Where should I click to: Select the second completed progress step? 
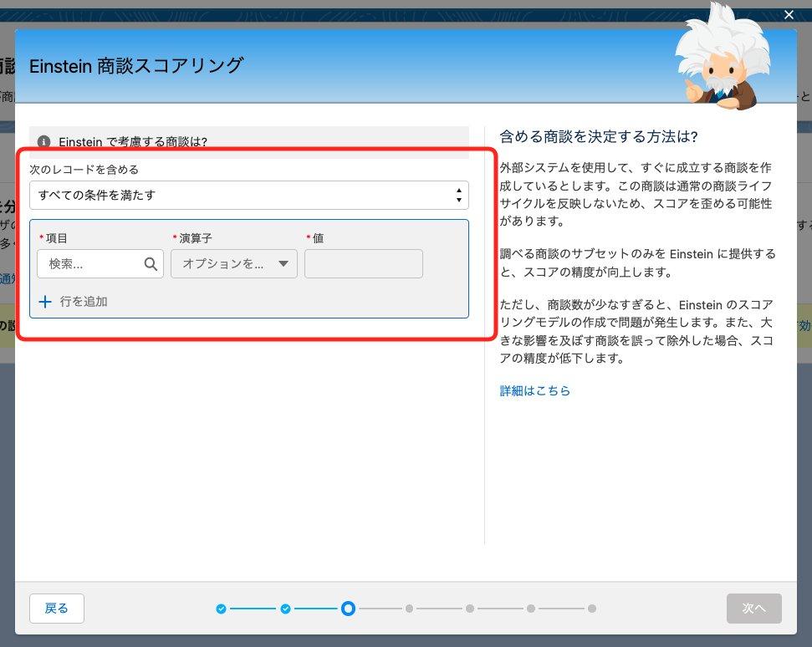click(x=285, y=609)
